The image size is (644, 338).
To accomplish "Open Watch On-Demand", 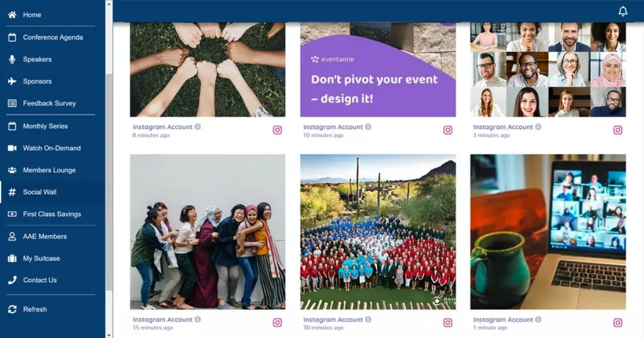I will coord(52,148).
